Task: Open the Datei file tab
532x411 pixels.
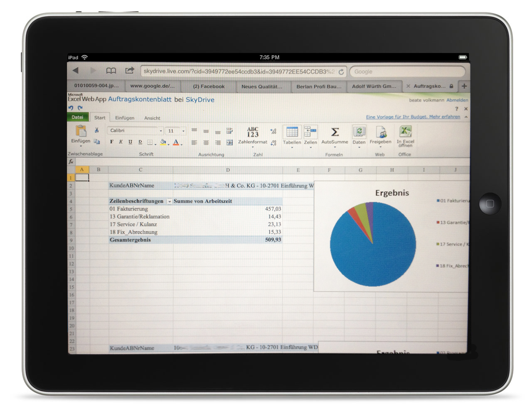Action: click(77, 117)
